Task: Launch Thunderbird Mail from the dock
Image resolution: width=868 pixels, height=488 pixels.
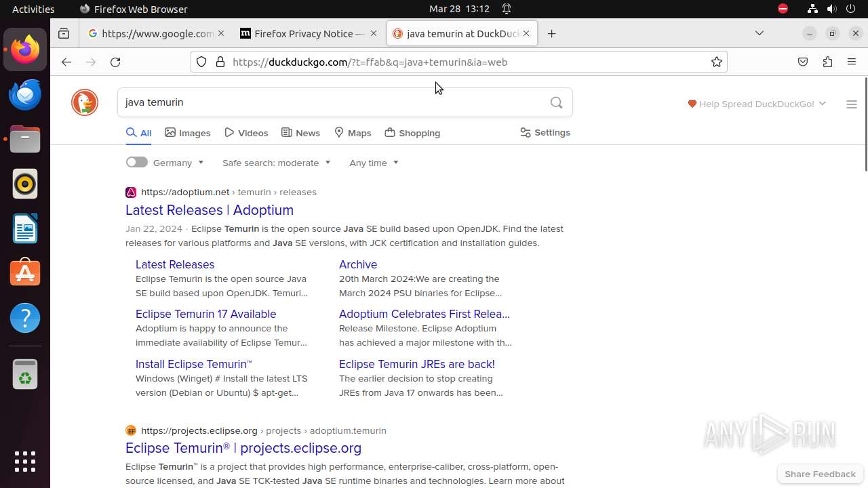Action: click(x=25, y=94)
